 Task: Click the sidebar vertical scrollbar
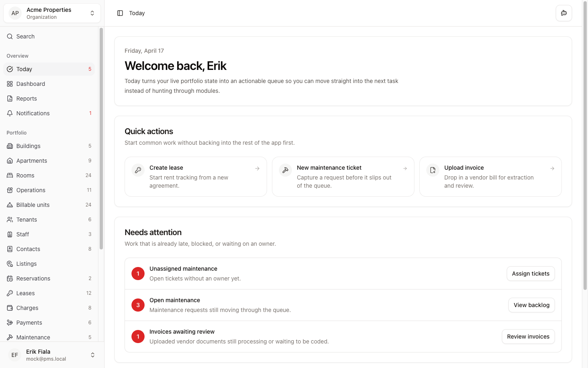coord(101,139)
